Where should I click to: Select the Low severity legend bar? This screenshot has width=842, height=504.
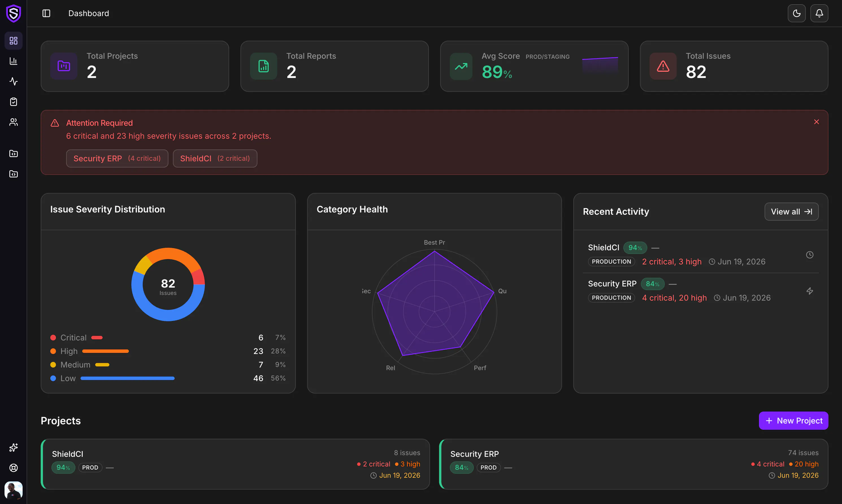click(x=128, y=378)
